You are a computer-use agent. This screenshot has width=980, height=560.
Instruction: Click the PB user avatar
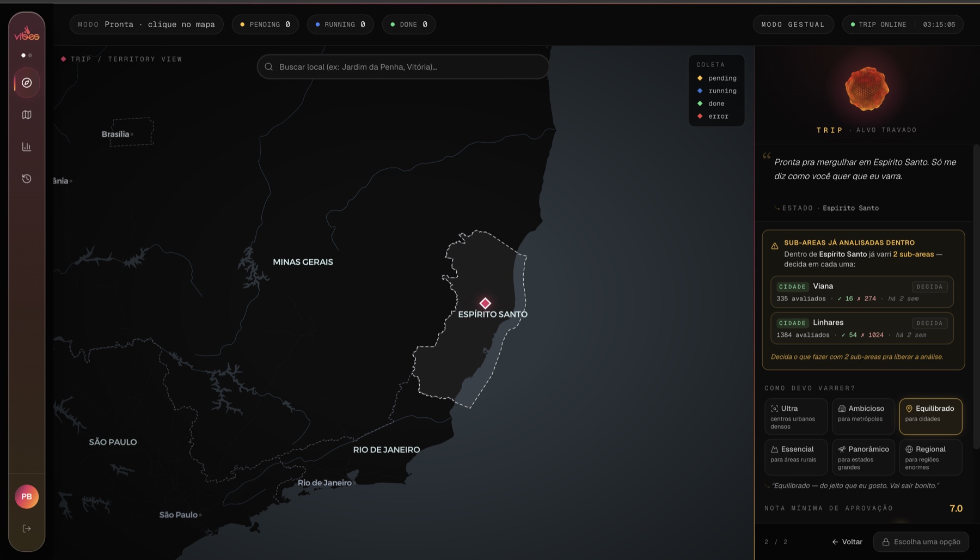[x=27, y=496]
